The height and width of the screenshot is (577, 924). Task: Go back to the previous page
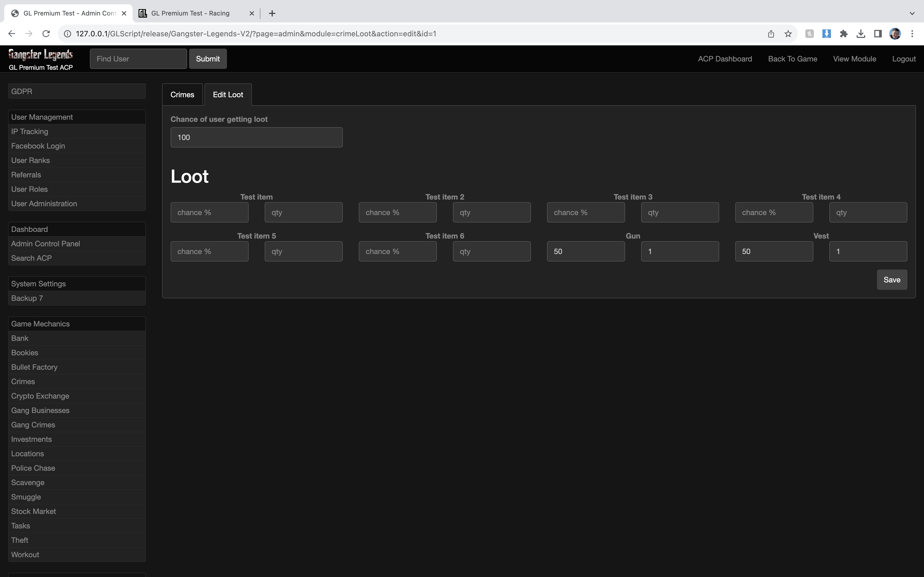tap(11, 34)
